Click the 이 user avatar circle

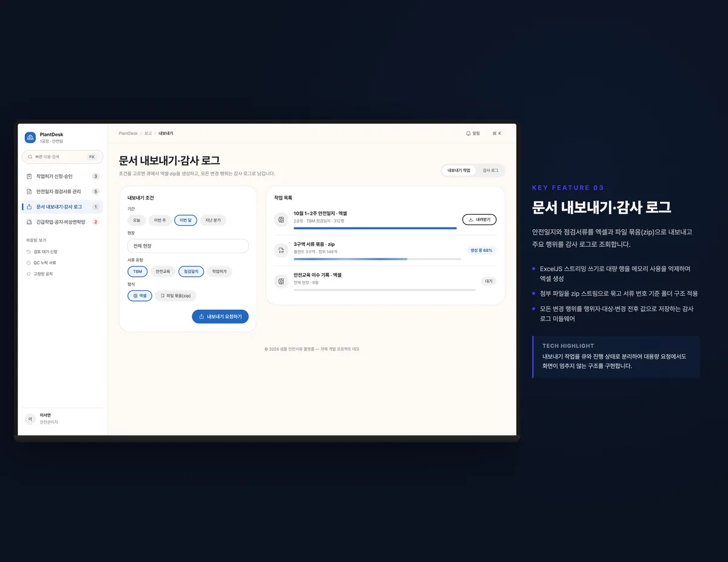pos(30,419)
